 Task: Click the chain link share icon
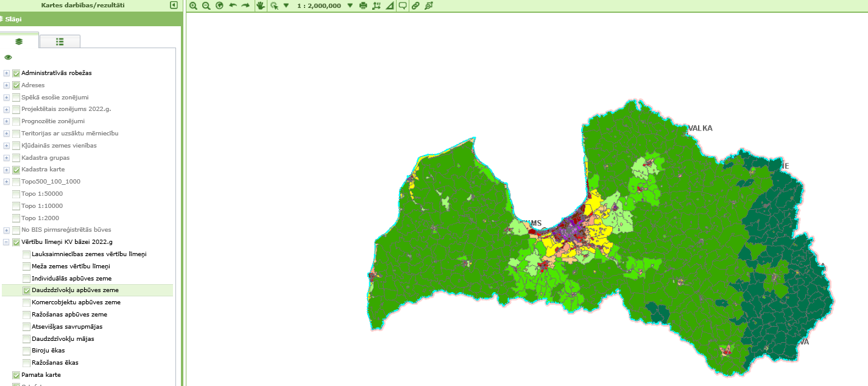point(415,5)
